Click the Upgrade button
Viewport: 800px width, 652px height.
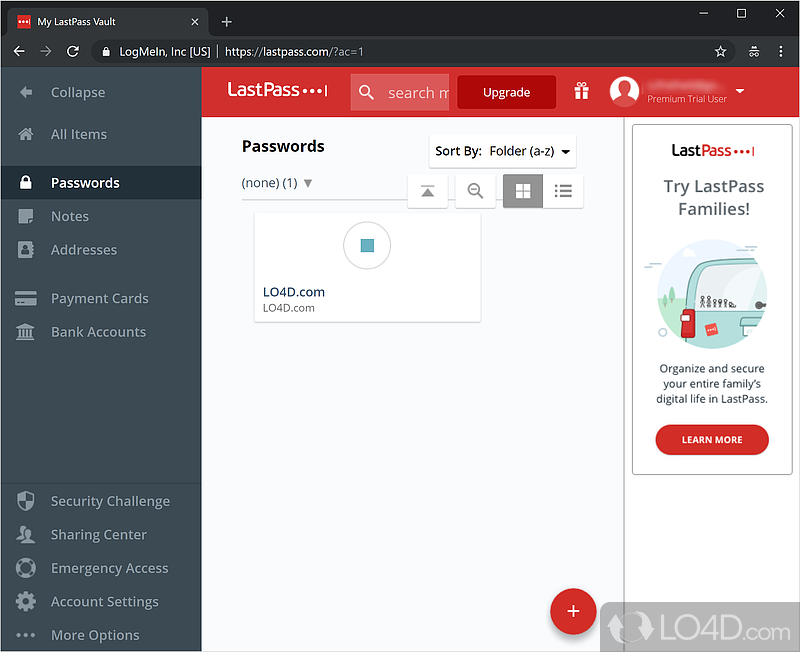pyautogui.click(x=506, y=92)
